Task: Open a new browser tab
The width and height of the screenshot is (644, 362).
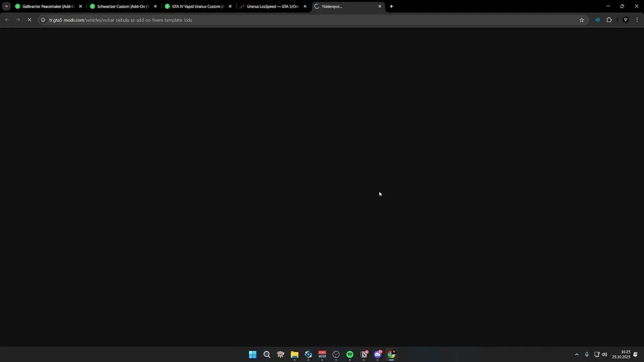Action: pos(391,7)
